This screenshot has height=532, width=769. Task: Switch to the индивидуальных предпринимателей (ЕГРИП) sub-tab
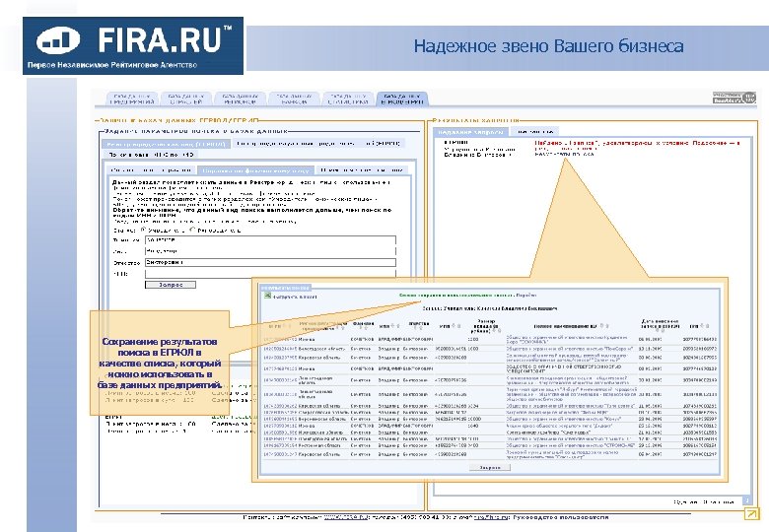[318, 144]
